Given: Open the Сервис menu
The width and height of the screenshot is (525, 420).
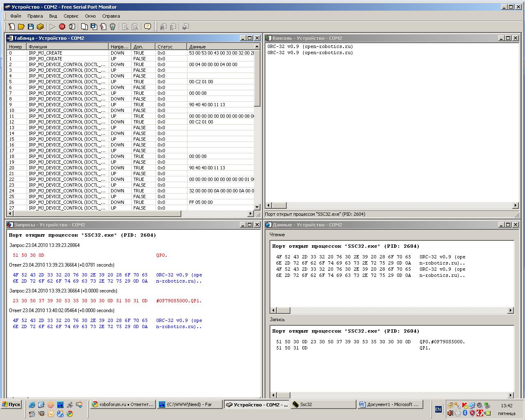Looking at the screenshot, I should click(x=71, y=16).
